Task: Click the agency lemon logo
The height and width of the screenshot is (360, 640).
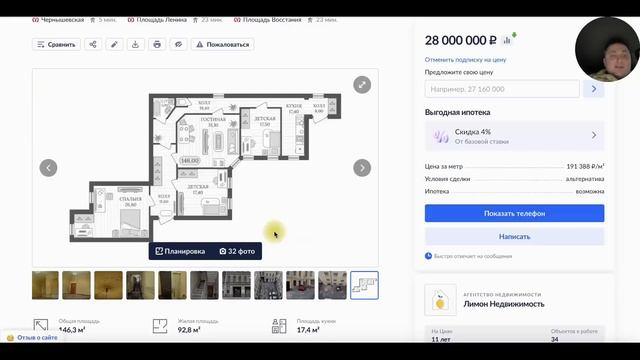Action: (x=440, y=300)
